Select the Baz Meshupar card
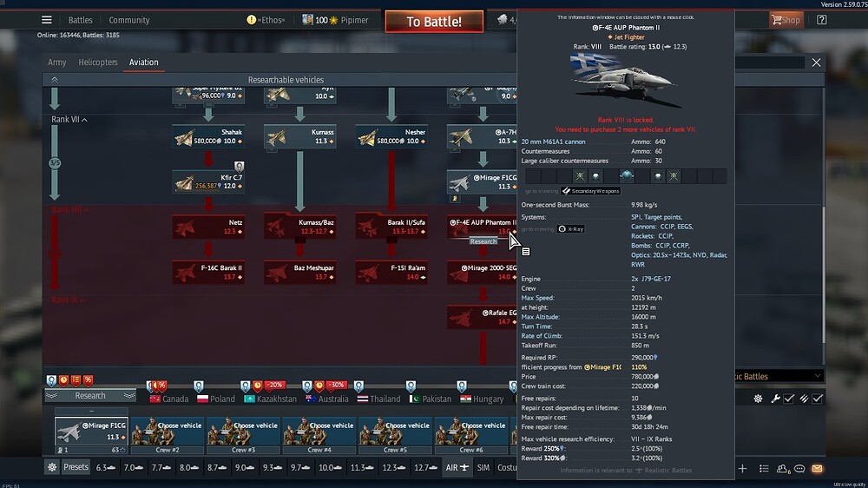 tap(300, 273)
